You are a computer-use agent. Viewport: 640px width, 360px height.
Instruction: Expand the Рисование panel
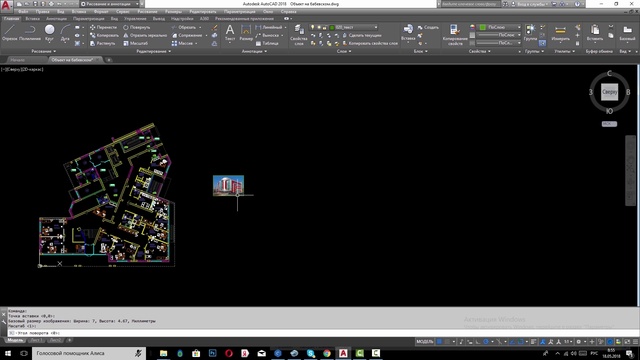pos(44,51)
